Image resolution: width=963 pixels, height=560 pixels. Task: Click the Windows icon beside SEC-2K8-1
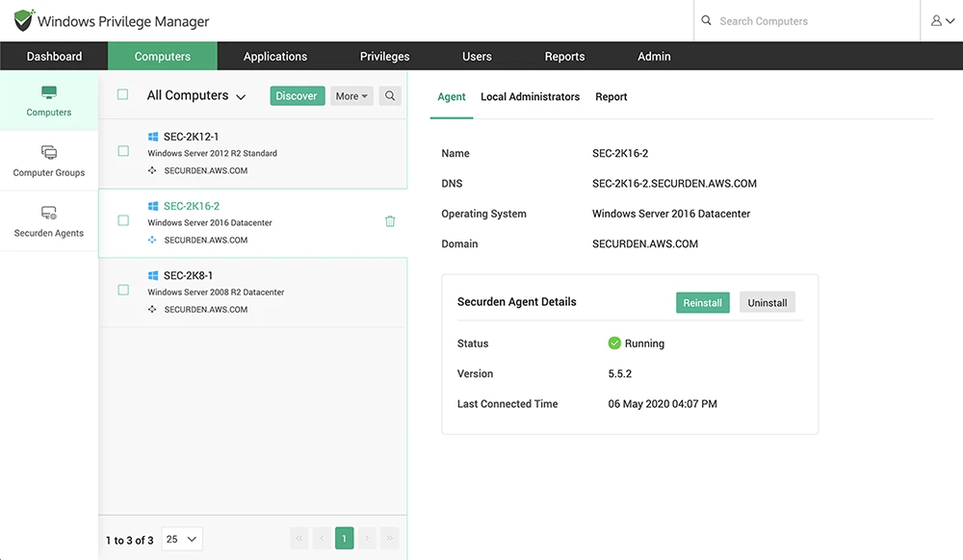(x=153, y=275)
